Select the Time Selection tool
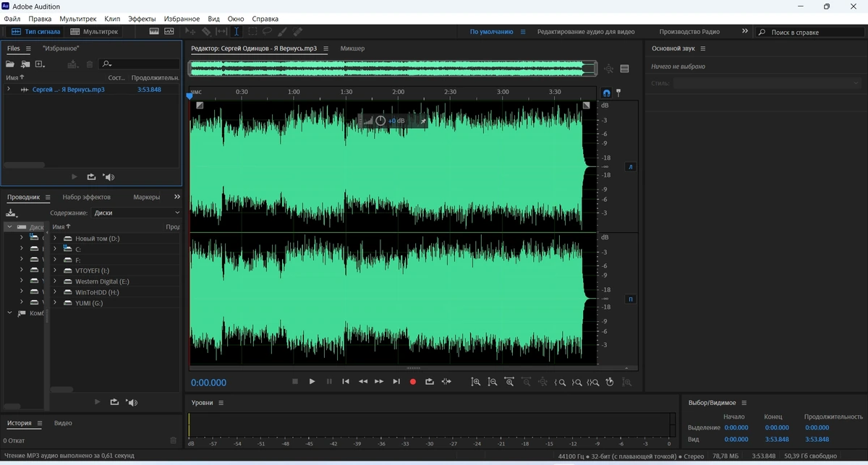 point(237,32)
